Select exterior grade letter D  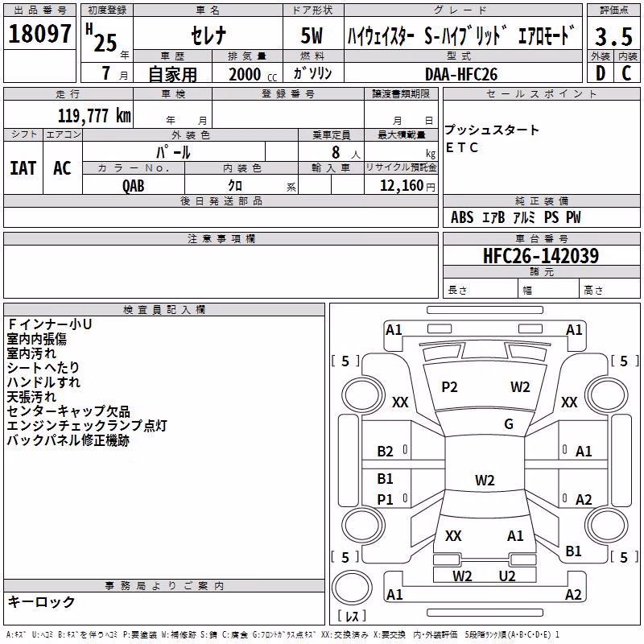coord(601,73)
